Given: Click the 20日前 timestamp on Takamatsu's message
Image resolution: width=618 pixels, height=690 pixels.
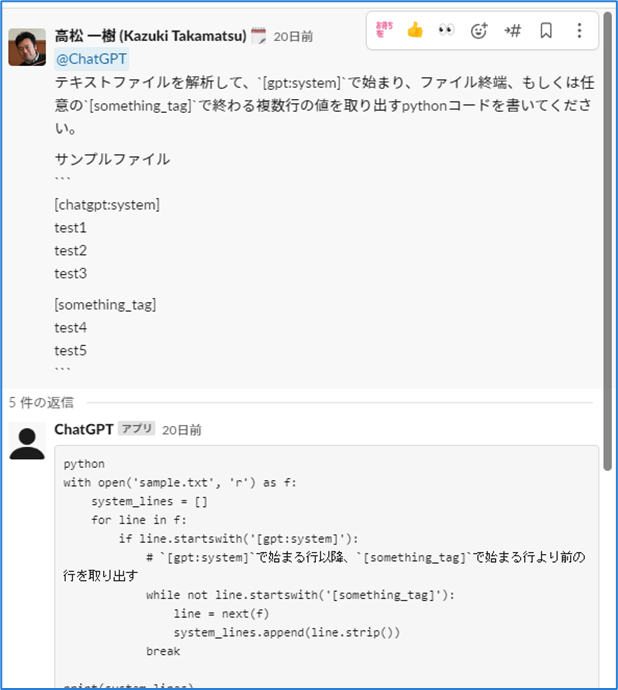Looking at the screenshot, I should coord(293,37).
